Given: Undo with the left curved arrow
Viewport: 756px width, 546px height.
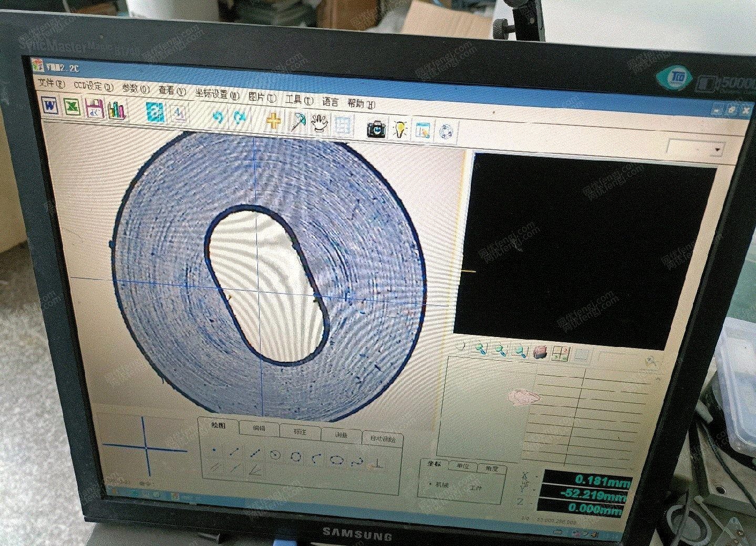Looking at the screenshot, I should (x=218, y=117).
